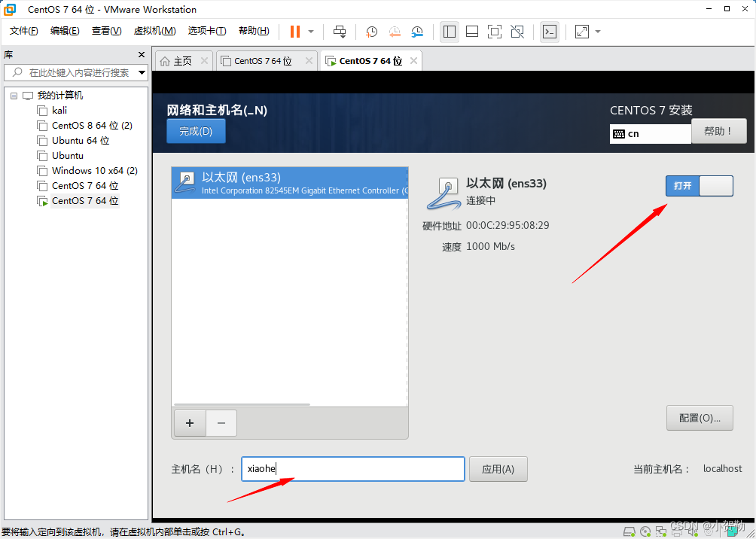The image size is (756, 539).
Task: Toggle the thumbnail bar view icon
Action: pyautogui.click(x=472, y=32)
